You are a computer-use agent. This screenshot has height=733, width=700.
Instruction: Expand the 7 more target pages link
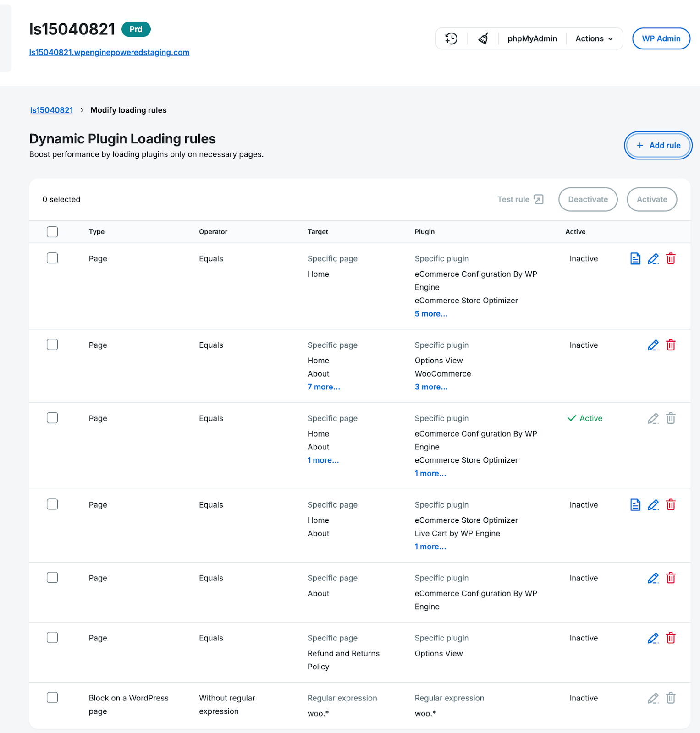(x=324, y=387)
